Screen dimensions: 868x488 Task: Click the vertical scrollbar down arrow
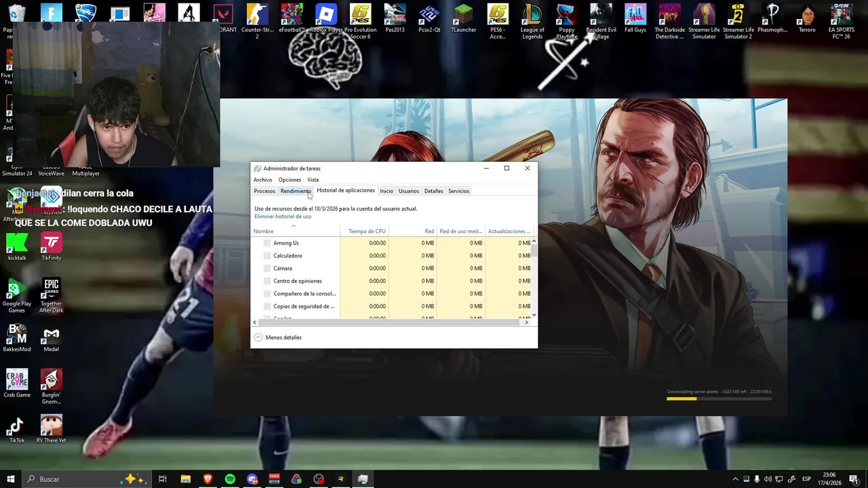(x=534, y=314)
